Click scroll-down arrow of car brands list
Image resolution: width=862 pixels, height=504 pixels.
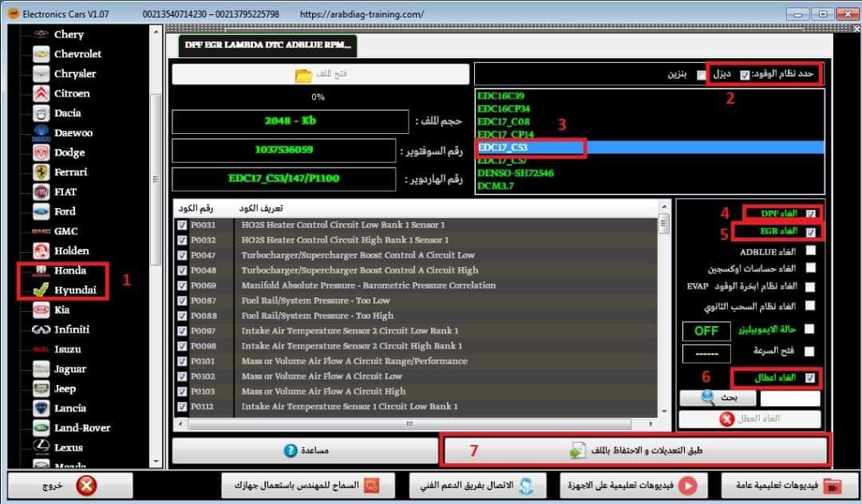click(x=156, y=463)
